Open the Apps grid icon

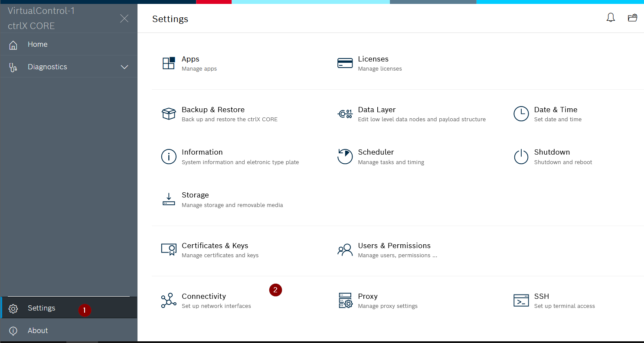[169, 63]
